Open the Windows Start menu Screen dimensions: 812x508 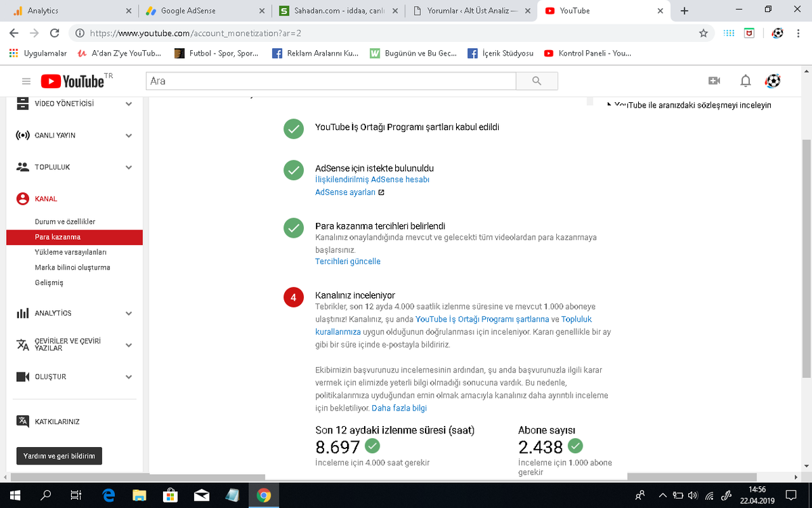point(15,495)
